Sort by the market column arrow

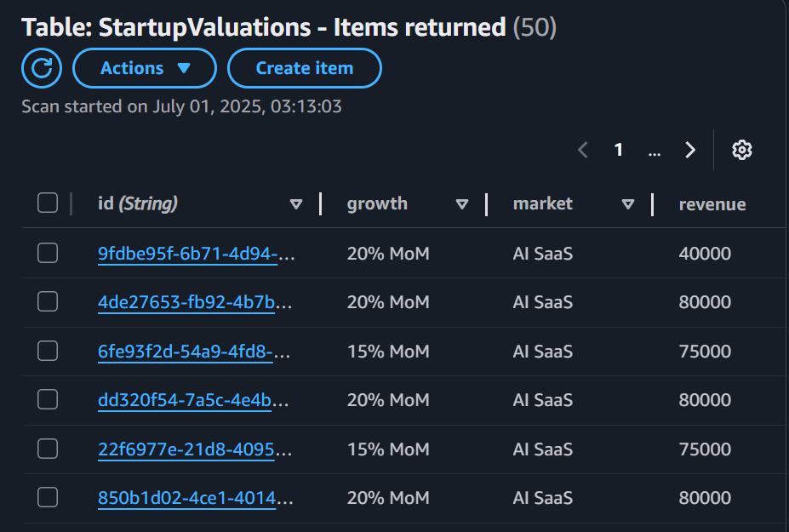[x=628, y=204]
